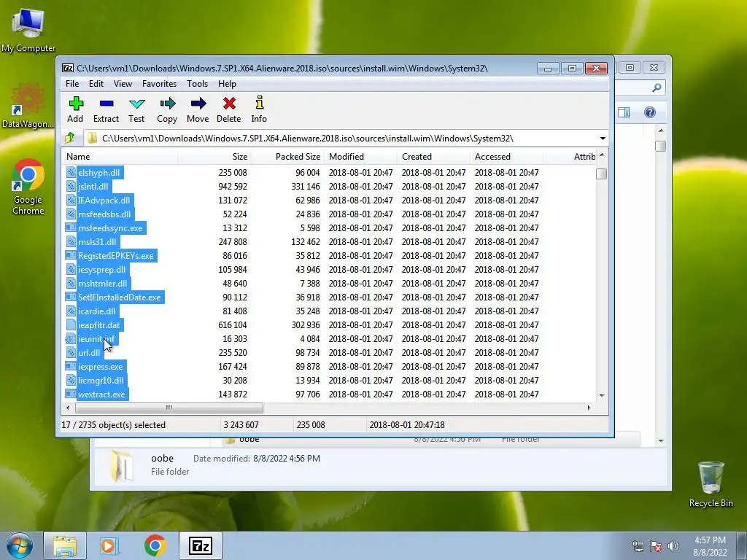Click the packed size value 302 936
Screen dimensions: 747x560
coord(306,324)
